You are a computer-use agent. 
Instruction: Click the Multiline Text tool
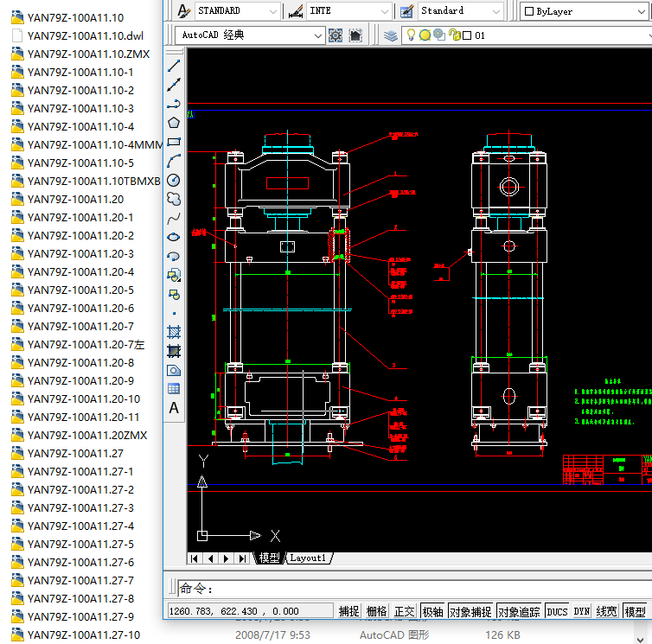pyautogui.click(x=174, y=408)
